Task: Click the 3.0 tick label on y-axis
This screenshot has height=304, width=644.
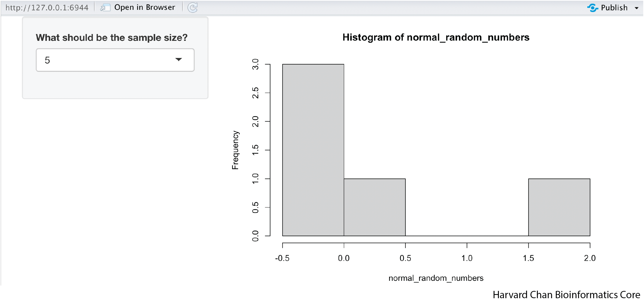Action: pyautogui.click(x=255, y=64)
